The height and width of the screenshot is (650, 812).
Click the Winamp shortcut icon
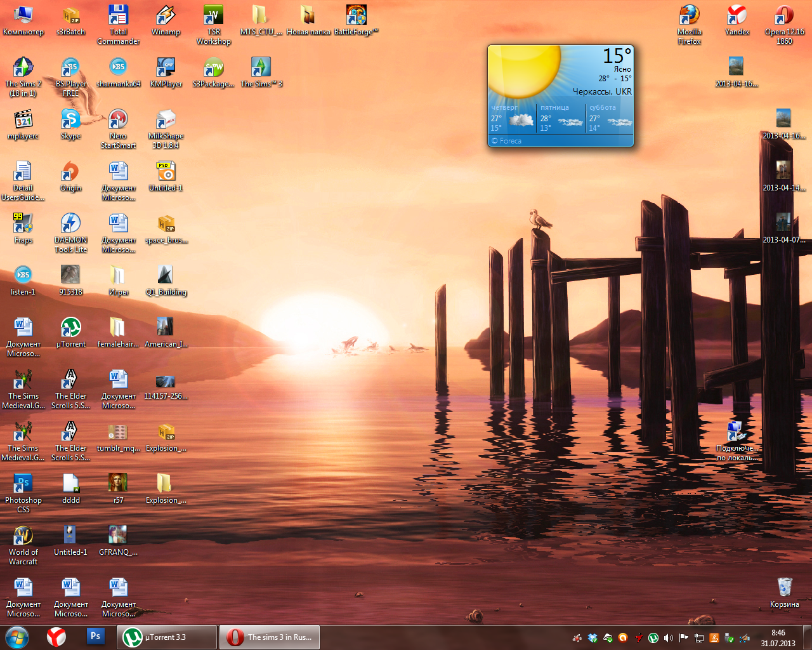[x=166, y=15]
